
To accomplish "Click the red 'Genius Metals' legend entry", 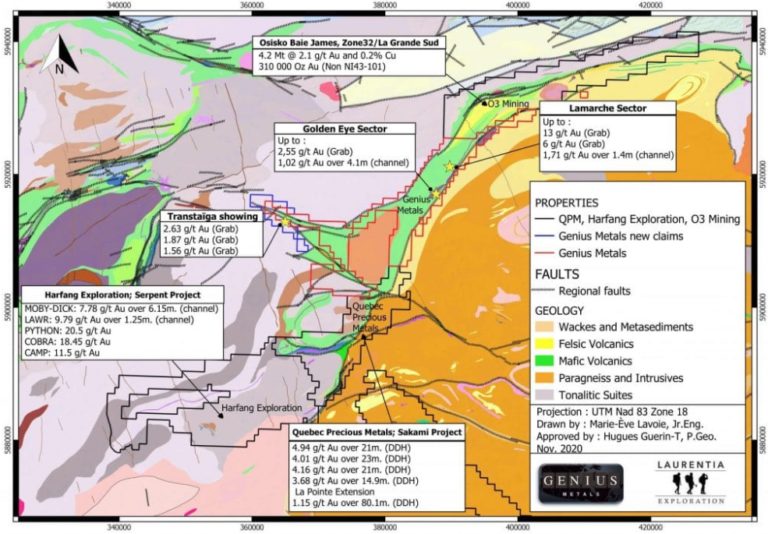I will coord(581,253).
